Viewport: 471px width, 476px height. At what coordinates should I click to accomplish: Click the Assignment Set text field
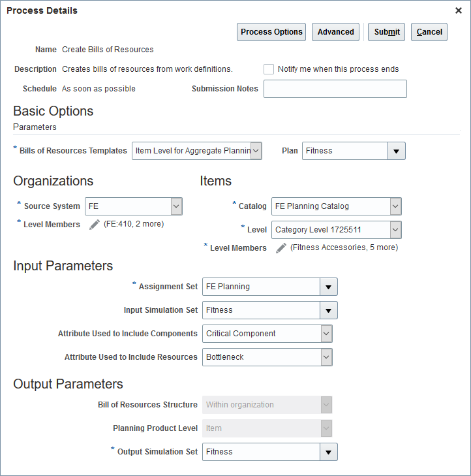(x=261, y=287)
